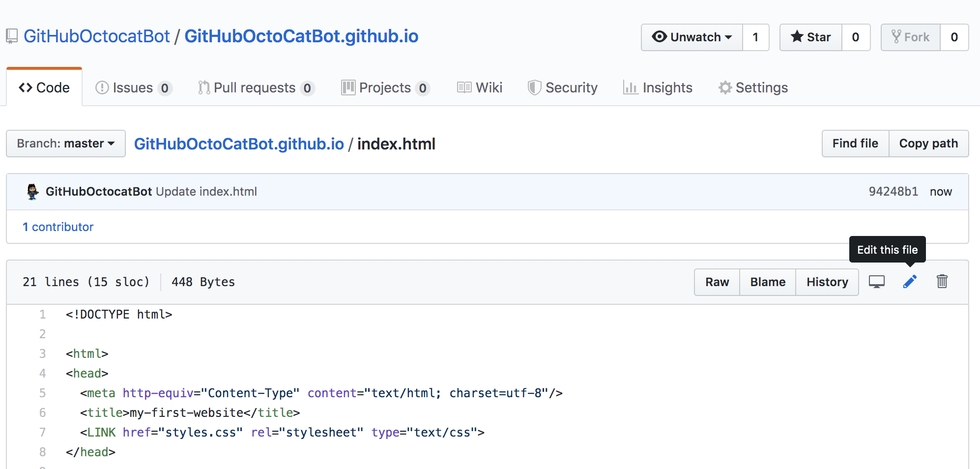This screenshot has width=980, height=469.
Task: Click the meta http-equiv code line
Action: click(x=321, y=393)
